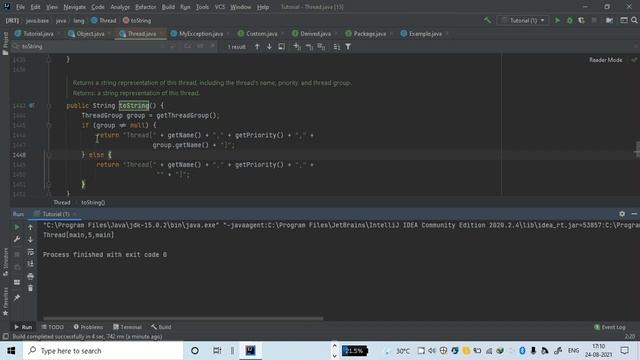The image size is (640, 360).
Task: Switch to Custom.java editor tab
Action: coord(261,34)
